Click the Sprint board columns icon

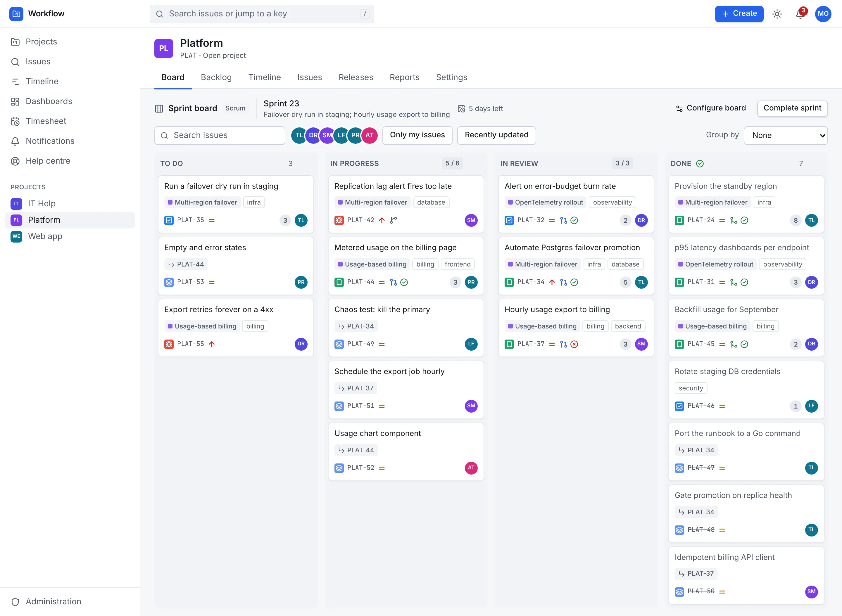click(x=159, y=108)
